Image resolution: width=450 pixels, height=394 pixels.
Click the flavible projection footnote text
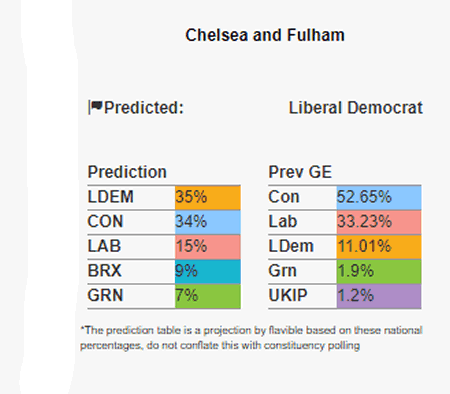(251, 338)
